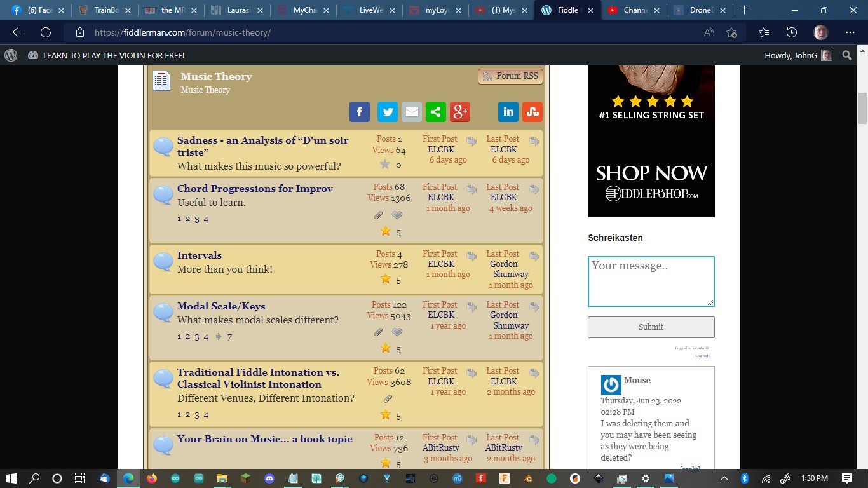Open browser history clock icon
868x488 pixels.
[792, 32]
